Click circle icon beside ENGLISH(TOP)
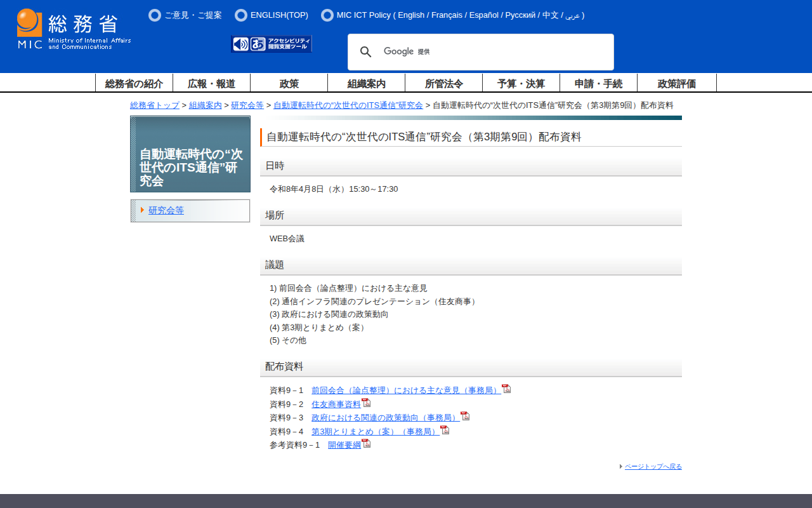Image resolution: width=812 pixels, height=508 pixels. [x=241, y=15]
